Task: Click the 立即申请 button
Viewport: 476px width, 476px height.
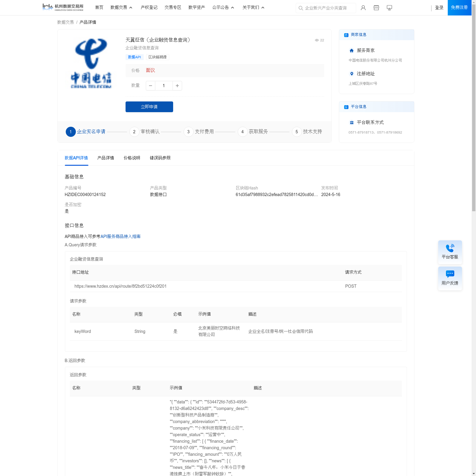Action: [149, 107]
